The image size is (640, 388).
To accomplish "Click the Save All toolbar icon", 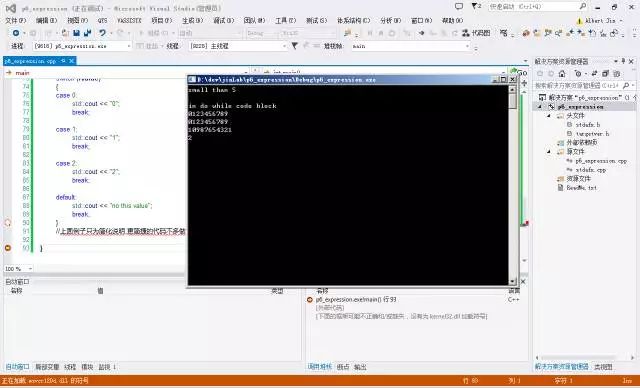I will pos(87,33).
